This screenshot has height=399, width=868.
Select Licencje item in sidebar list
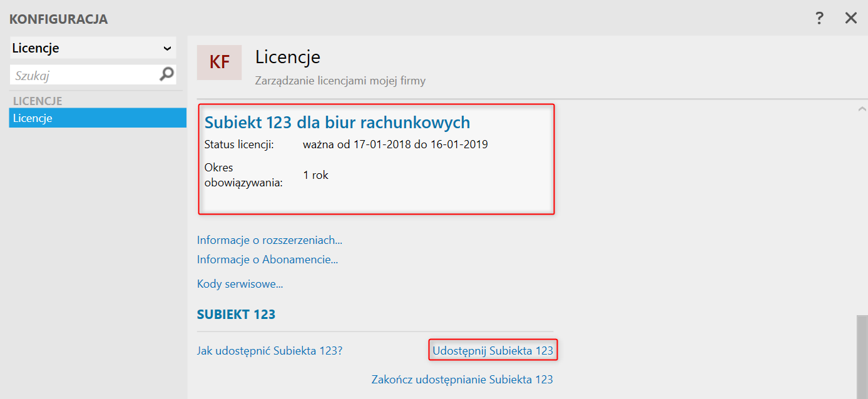pyautogui.click(x=98, y=118)
